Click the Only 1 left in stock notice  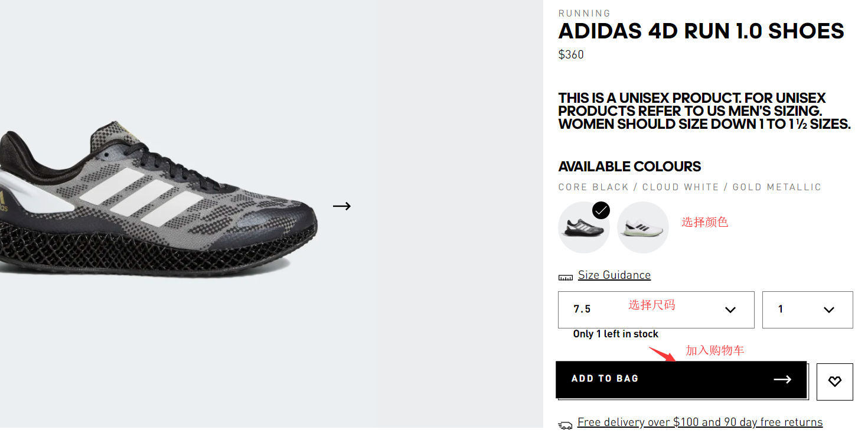(x=615, y=334)
